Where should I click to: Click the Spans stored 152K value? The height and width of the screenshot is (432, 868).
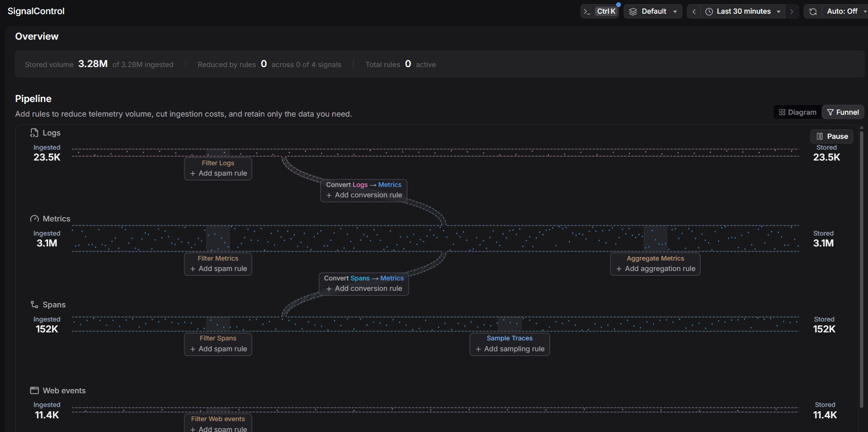(824, 329)
